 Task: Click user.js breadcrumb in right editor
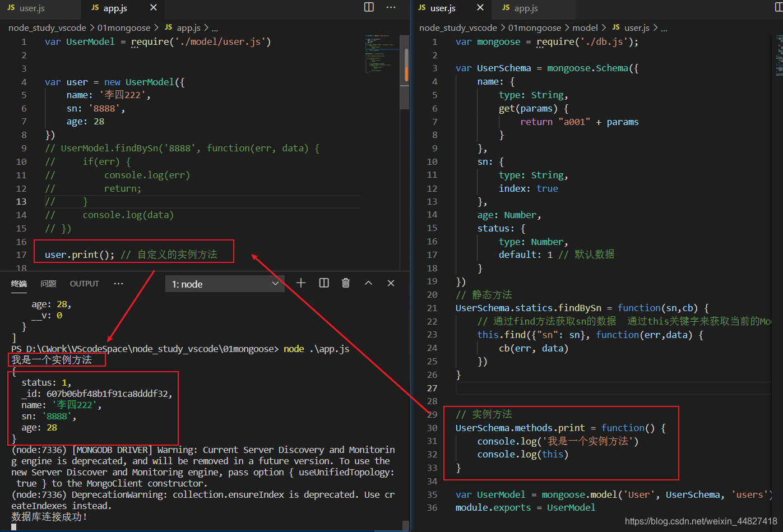tap(637, 27)
